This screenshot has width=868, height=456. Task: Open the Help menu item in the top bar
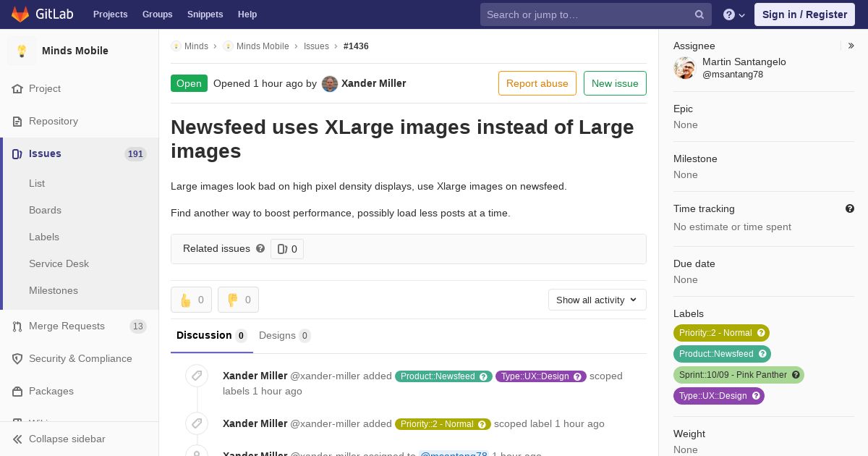(x=247, y=14)
